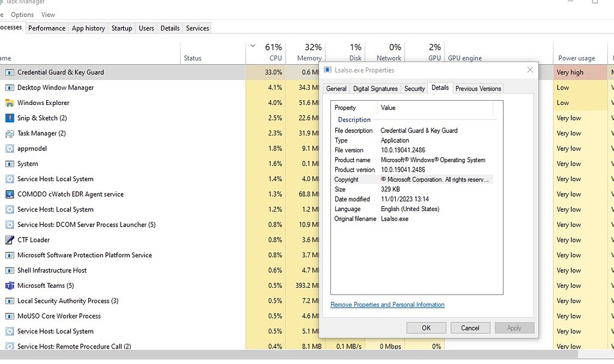Open the Options menu
Screen dimensions: 614x364
tap(22, 14)
